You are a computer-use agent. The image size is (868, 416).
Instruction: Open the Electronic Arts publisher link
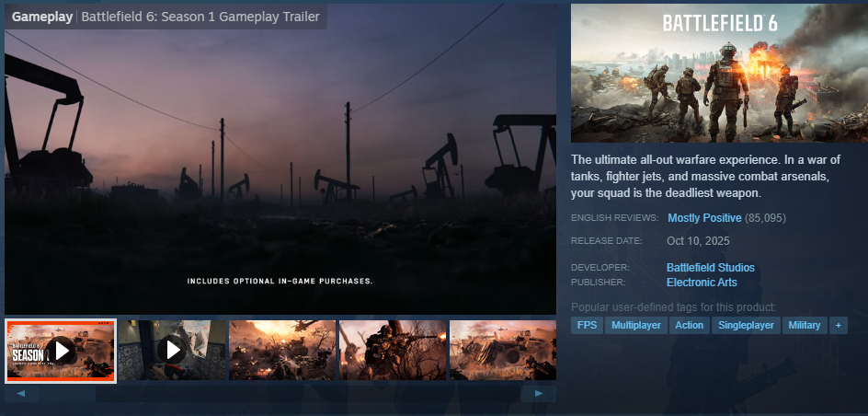[x=702, y=283]
